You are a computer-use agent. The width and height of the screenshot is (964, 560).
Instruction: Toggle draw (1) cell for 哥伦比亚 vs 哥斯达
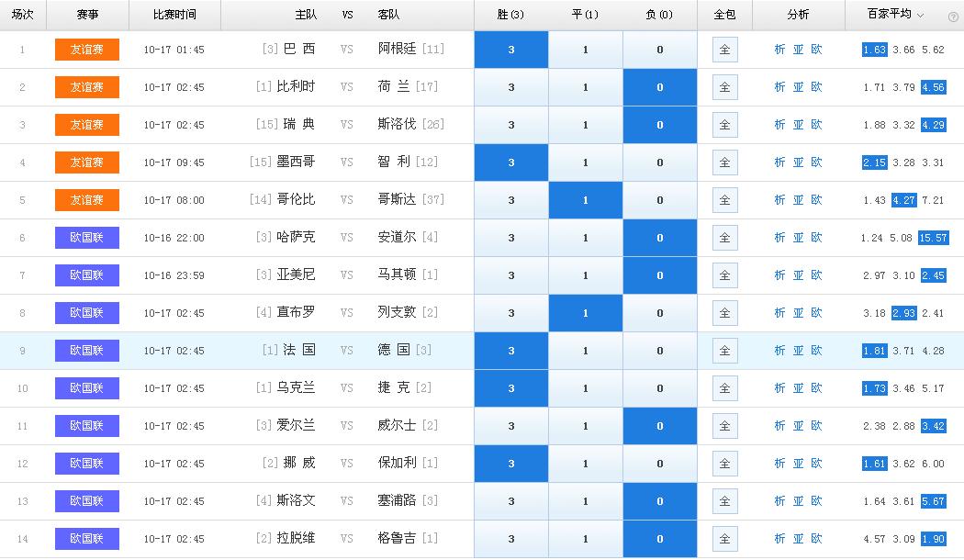(586, 200)
